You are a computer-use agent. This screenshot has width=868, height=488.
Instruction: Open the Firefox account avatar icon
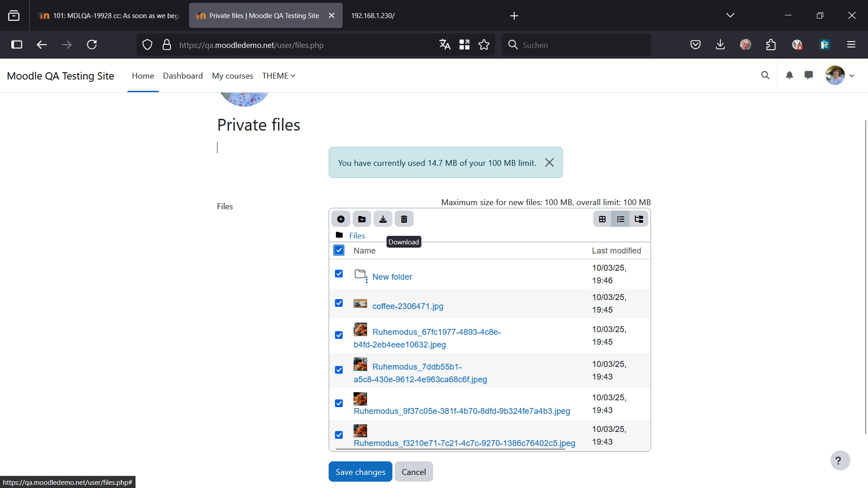[x=745, y=45]
